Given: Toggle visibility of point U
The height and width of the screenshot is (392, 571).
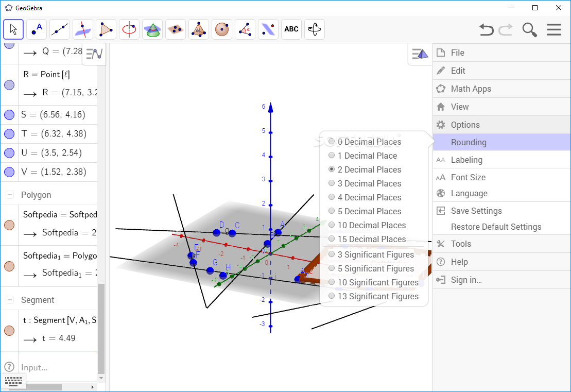Looking at the screenshot, I should tap(9, 152).
